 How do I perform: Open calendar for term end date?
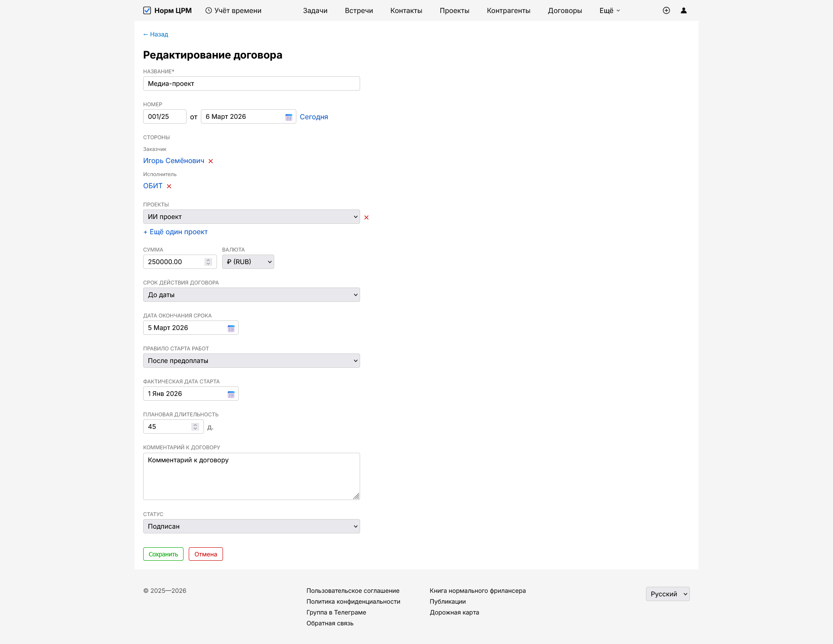(231, 328)
